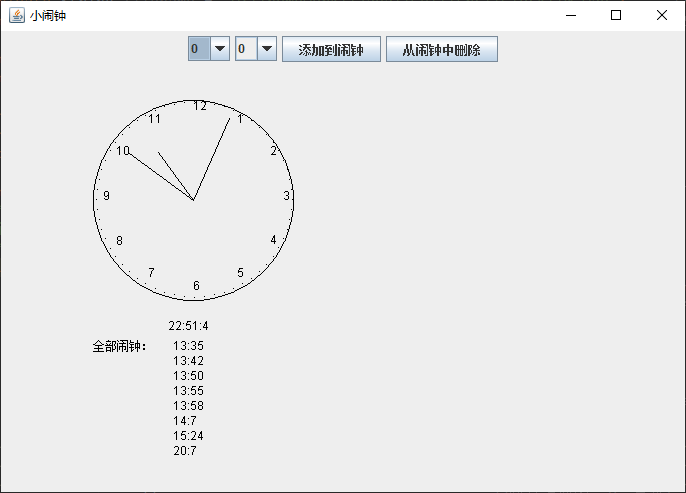Select the 15:24 alarm entry
686x493 pixels.
coord(188,436)
